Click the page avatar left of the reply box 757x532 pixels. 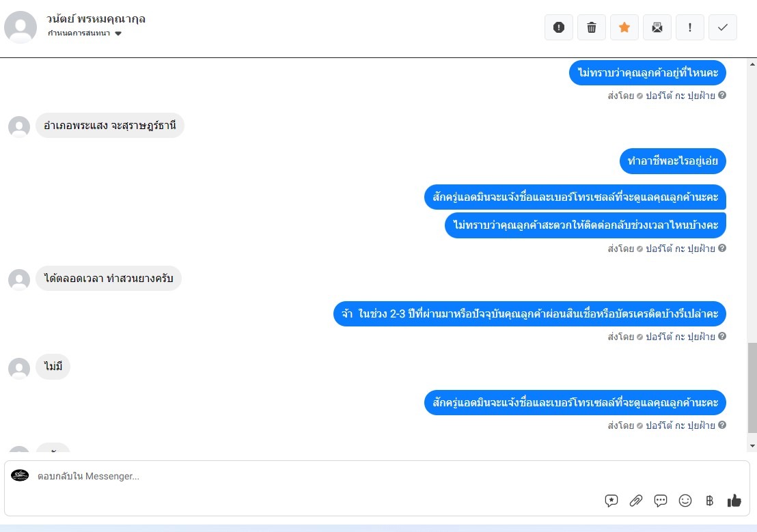[20, 475]
